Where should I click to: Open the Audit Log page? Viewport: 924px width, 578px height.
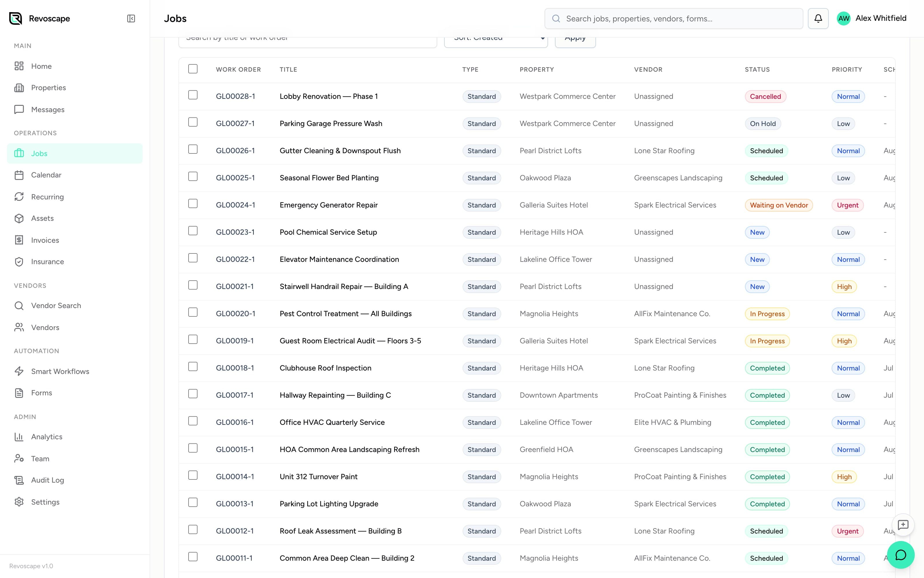pyautogui.click(x=74, y=480)
